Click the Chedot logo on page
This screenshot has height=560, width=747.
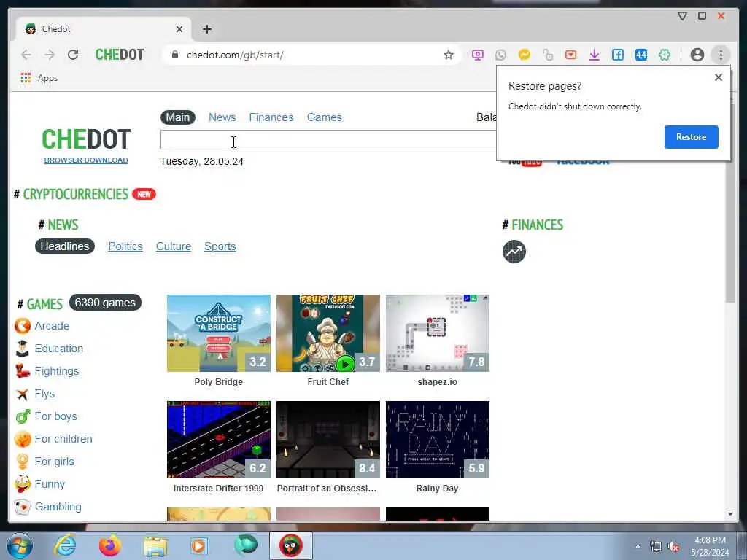(86, 139)
